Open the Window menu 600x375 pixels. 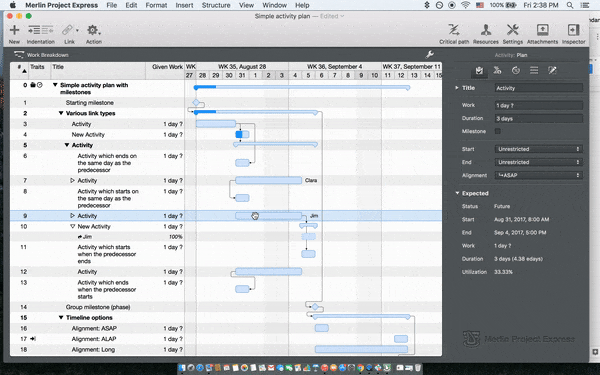274,5
